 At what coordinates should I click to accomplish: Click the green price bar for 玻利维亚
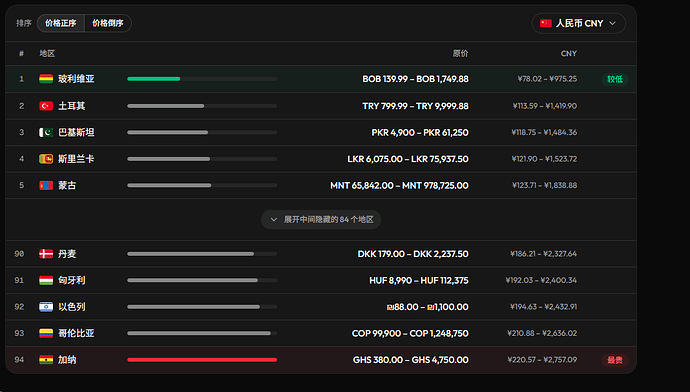(x=154, y=79)
